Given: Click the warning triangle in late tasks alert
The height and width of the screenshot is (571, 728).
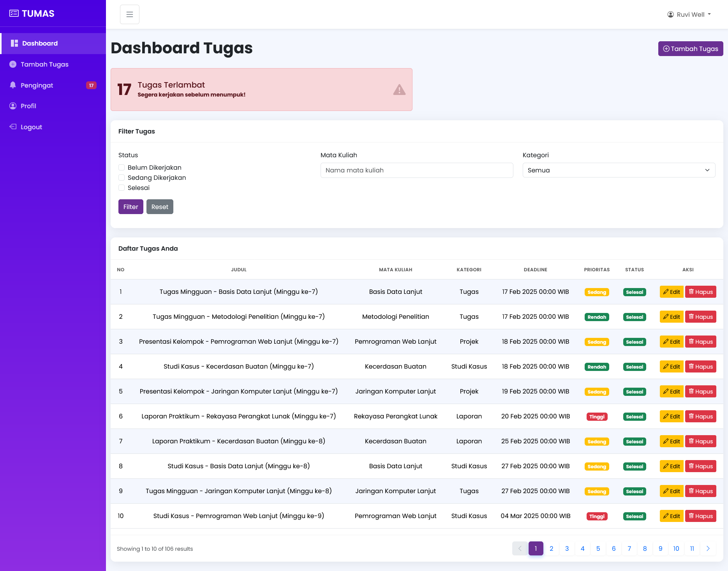Looking at the screenshot, I should [x=399, y=90].
